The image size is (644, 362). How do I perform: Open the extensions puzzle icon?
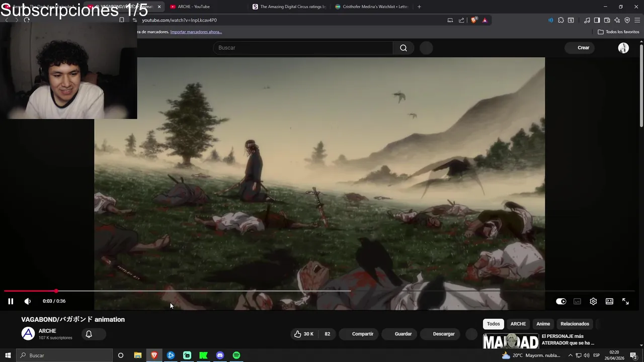coord(561,20)
